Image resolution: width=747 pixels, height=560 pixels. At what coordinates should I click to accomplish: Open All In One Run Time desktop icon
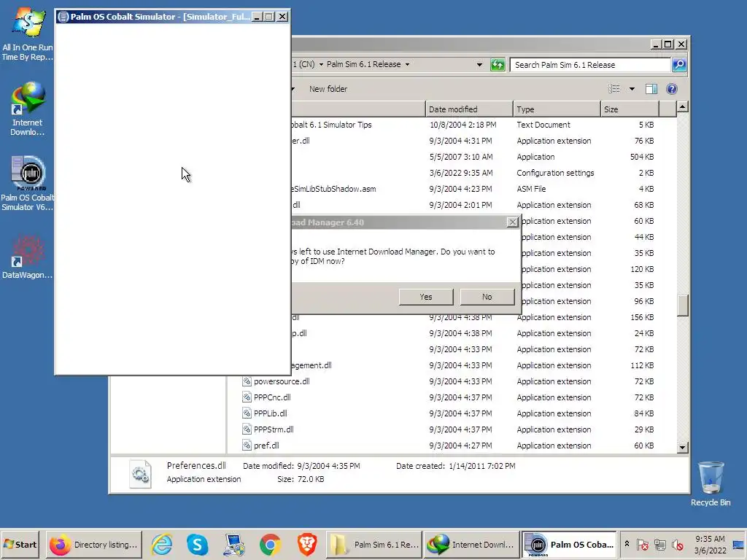pos(27,34)
